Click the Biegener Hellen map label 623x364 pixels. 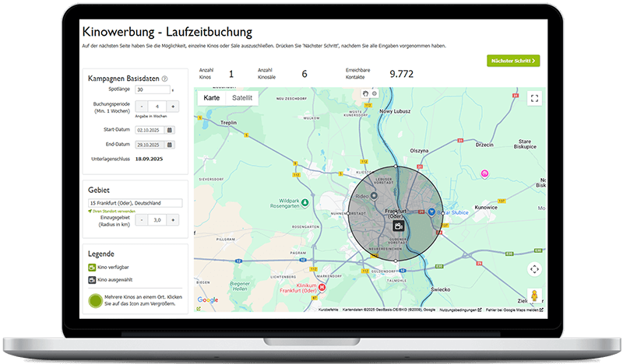point(240,286)
